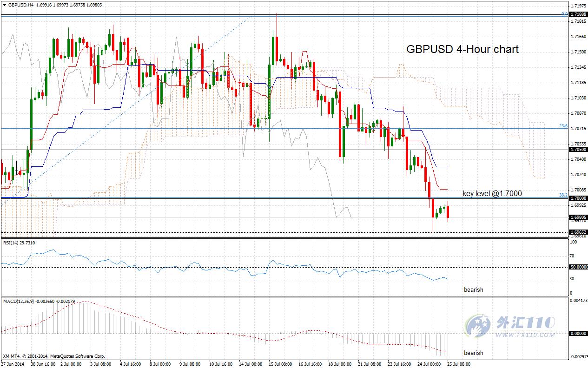Click the RSI 50.0000 level tag
The image size is (588, 368).
(x=578, y=267)
